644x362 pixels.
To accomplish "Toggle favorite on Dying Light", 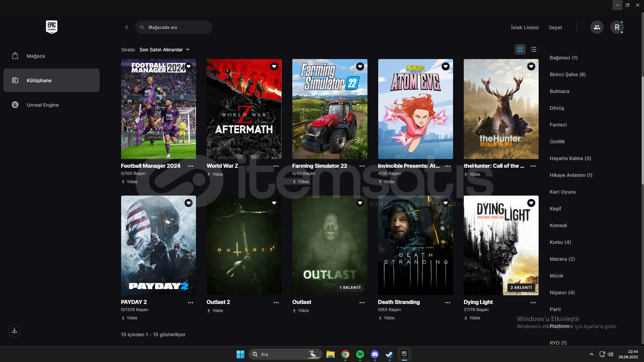I will [x=531, y=203].
